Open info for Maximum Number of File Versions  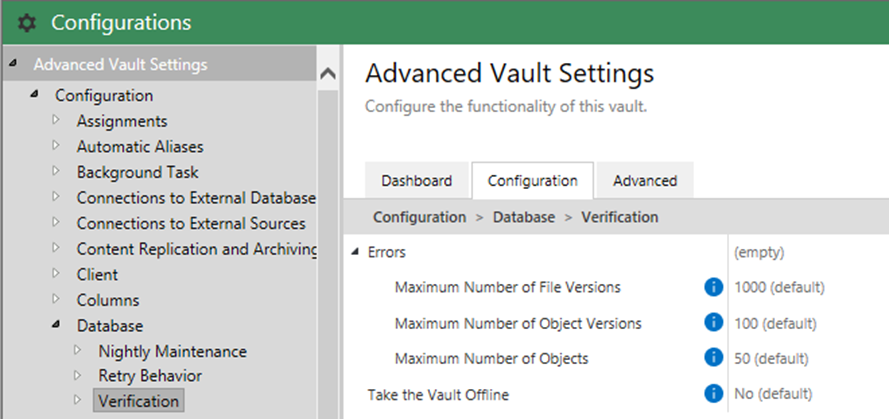(x=713, y=287)
